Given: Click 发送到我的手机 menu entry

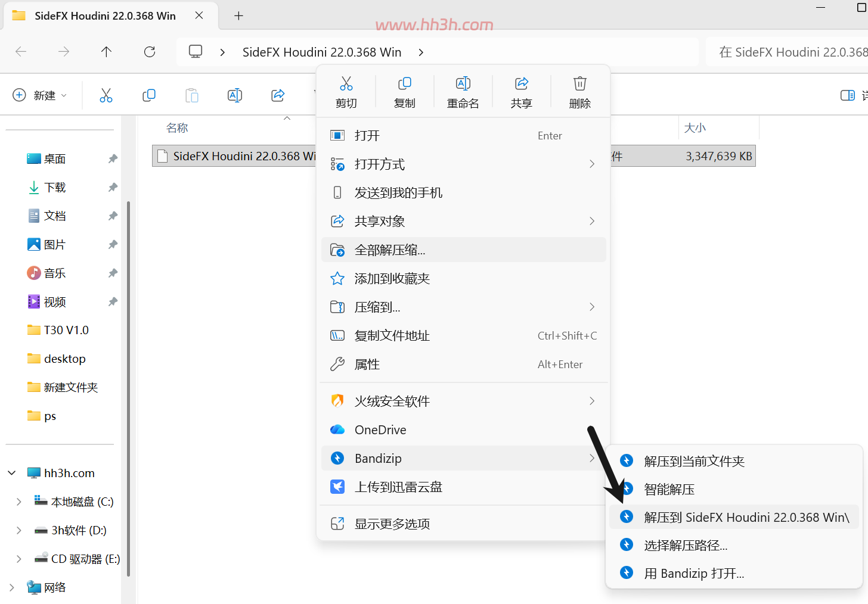Looking at the screenshot, I should click(x=463, y=193).
